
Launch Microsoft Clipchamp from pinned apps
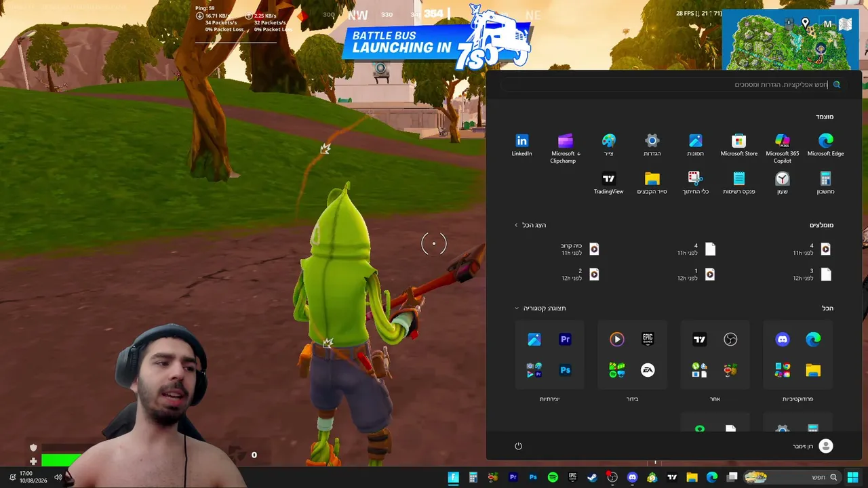pos(565,148)
